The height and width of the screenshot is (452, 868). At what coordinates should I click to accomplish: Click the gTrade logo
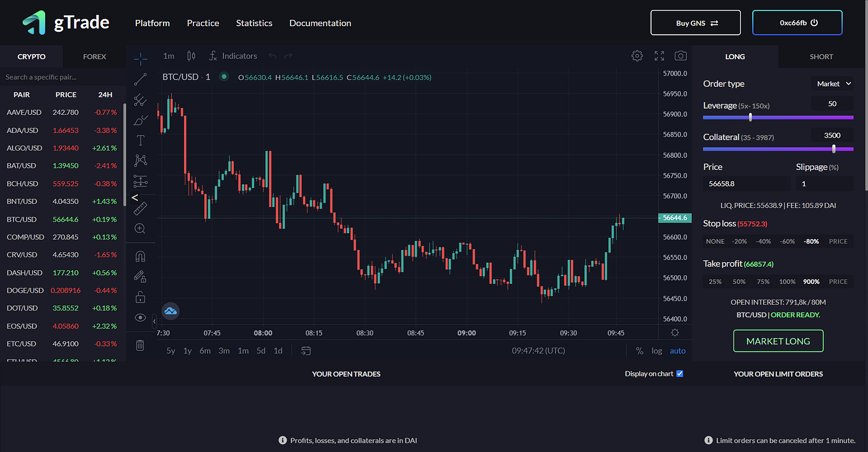click(66, 23)
